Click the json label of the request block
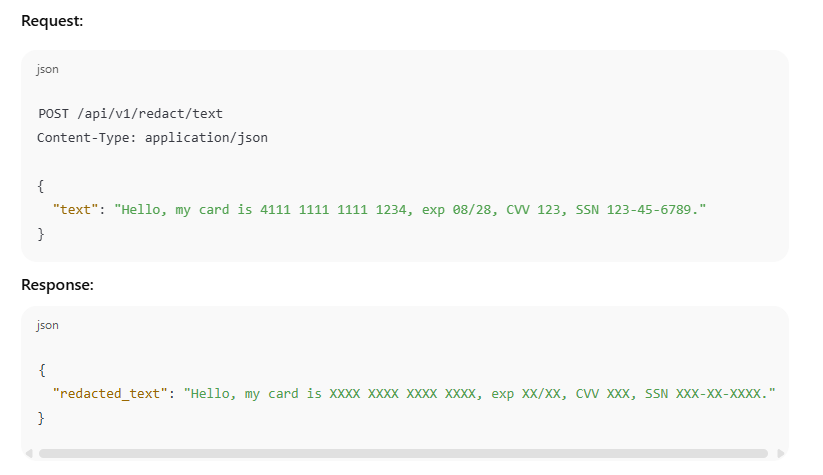The height and width of the screenshot is (475, 823). point(47,69)
